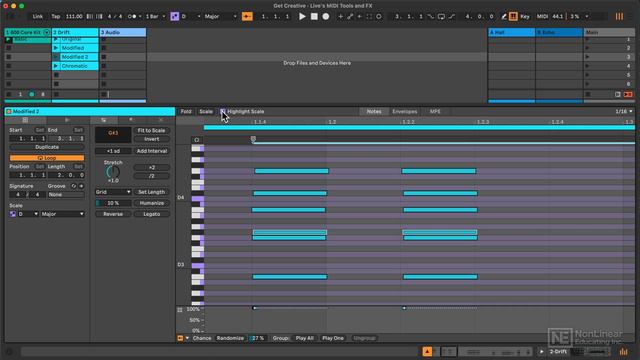Toggle Follow playback button (orange)
The image size is (640, 360).
point(247,16)
